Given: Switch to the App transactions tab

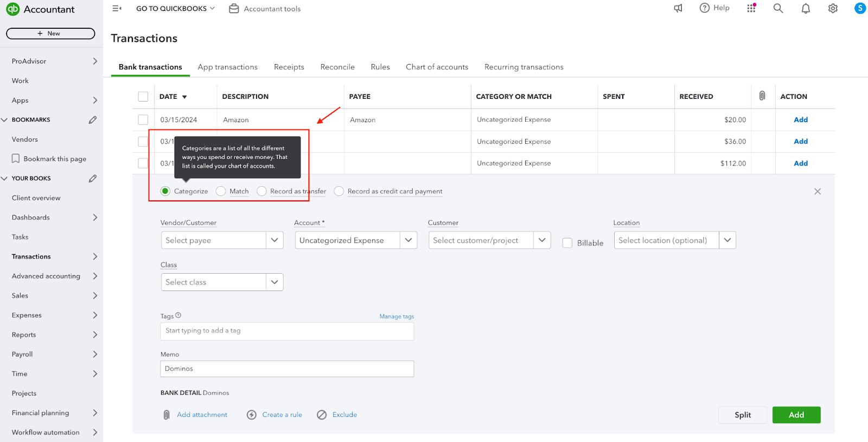Looking at the screenshot, I should click(228, 67).
